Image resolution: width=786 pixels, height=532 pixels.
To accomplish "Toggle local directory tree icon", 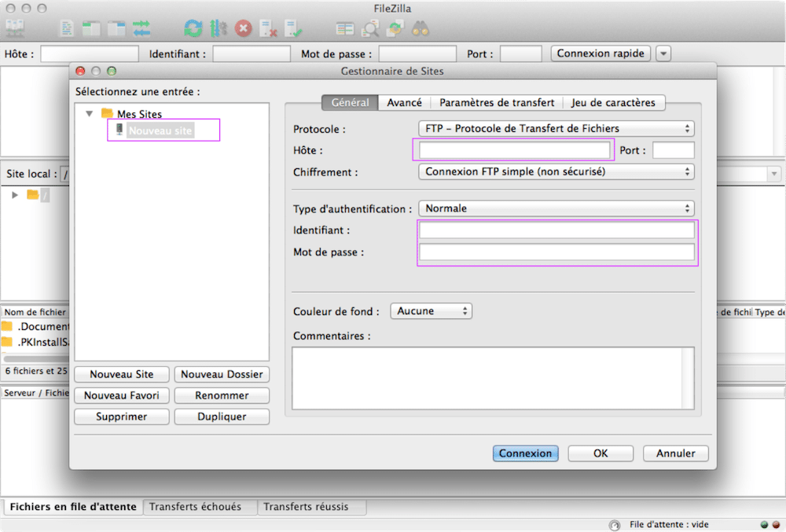I will pyautogui.click(x=91, y=28).
